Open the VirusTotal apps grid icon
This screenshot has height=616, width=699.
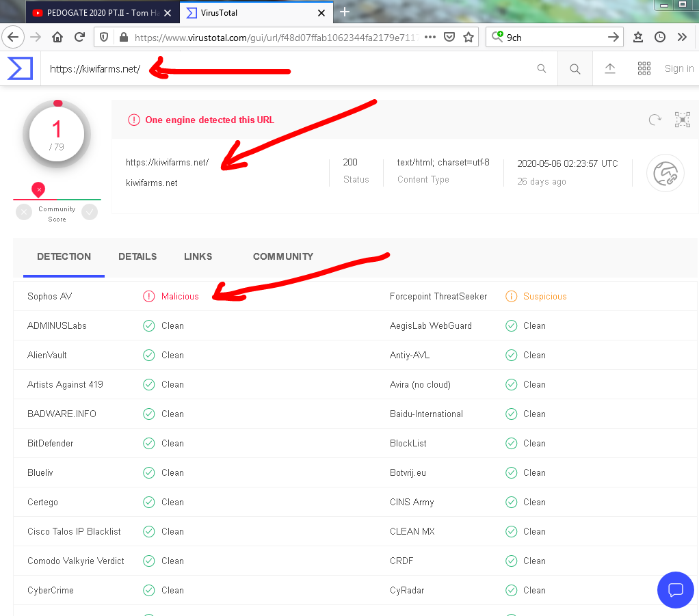[644, 68]
